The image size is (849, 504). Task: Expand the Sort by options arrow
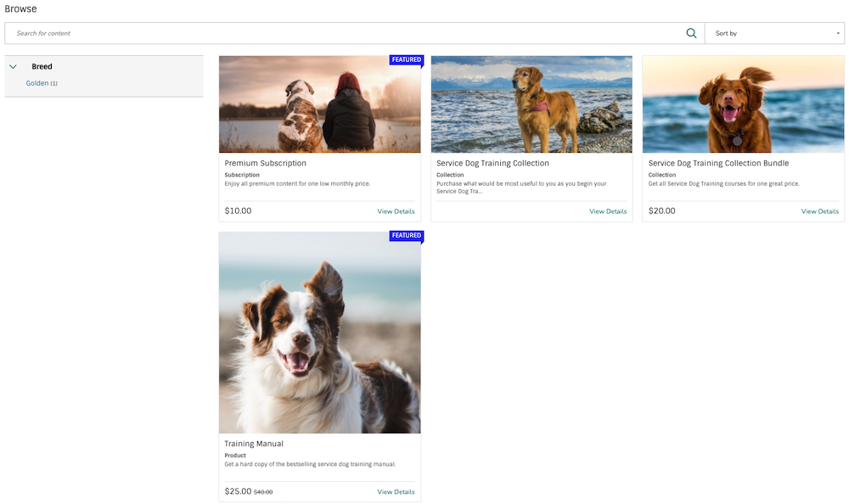[x=835, y=32]
